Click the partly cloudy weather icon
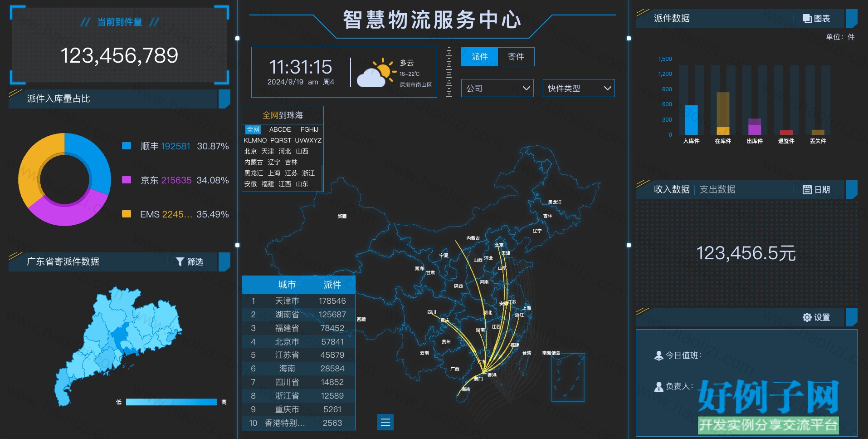This screenshot has height=439, width=868. (376, 73)
